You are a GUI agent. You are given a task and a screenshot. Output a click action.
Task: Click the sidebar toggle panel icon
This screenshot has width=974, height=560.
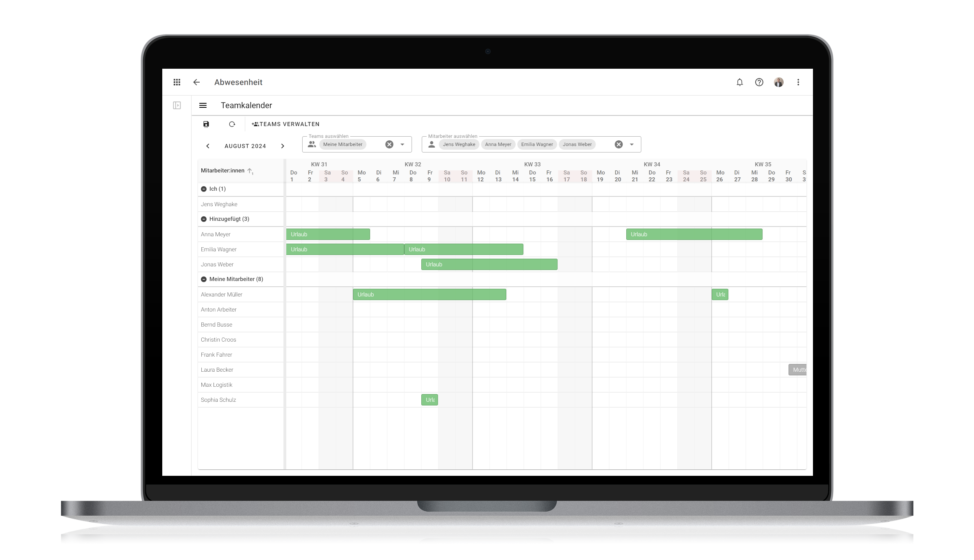(176, 105)
